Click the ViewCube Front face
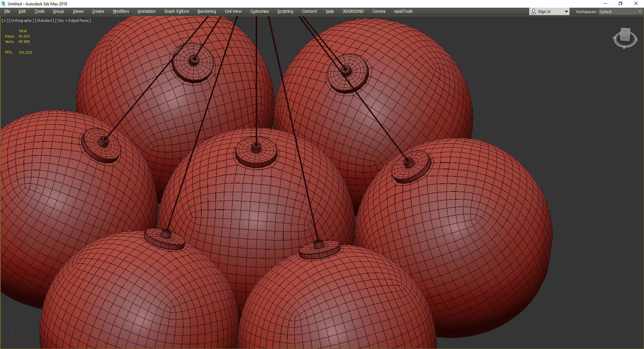 (x=625, y=38)
